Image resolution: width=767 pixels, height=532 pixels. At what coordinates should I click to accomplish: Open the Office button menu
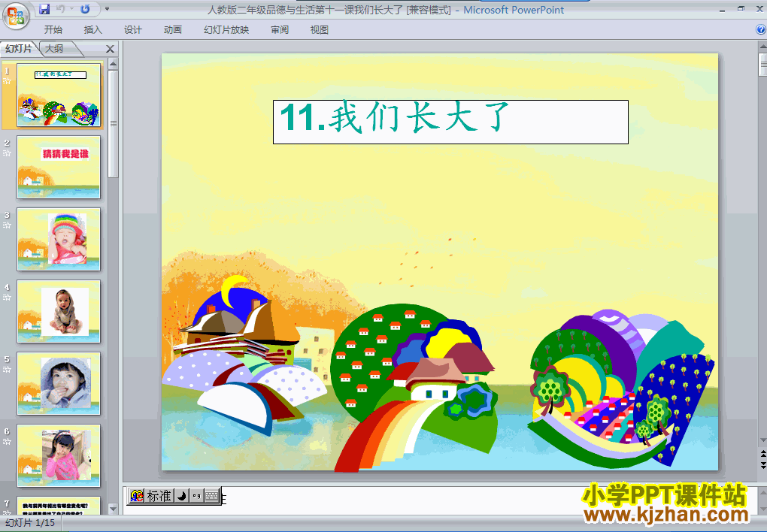coord(15,16)
